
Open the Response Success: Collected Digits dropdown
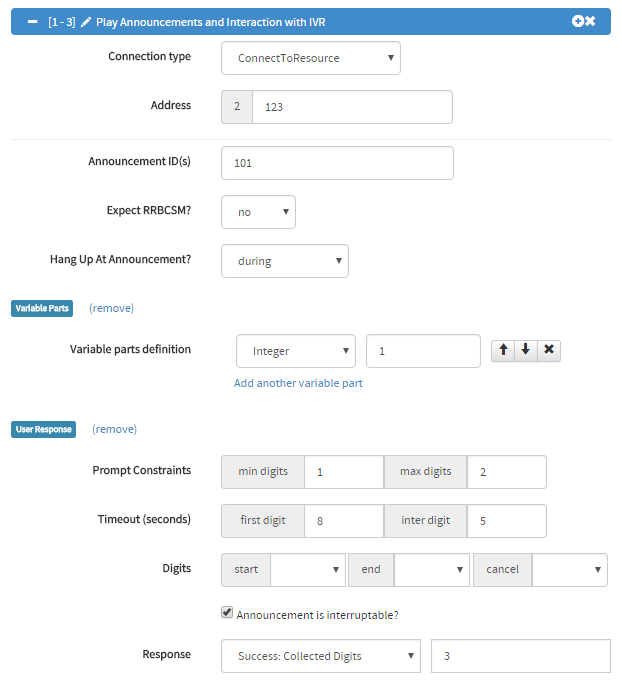click(x=321, y=656)
